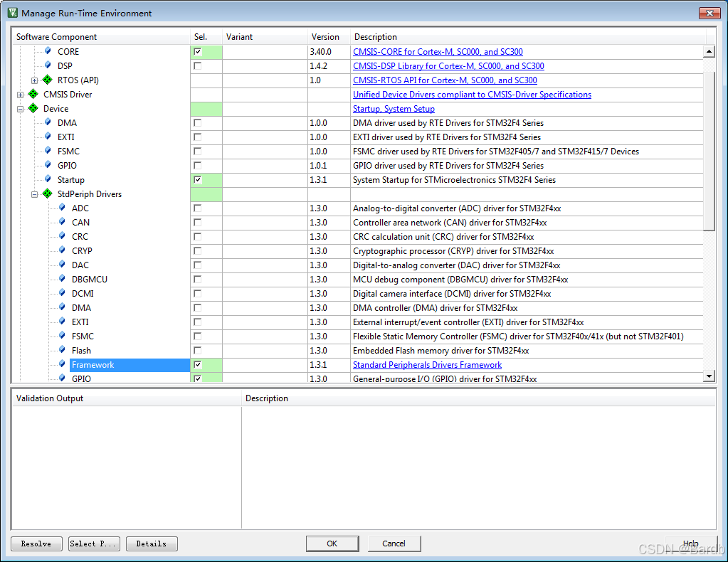Click the blue icon beside Device FSMC row
The height and width of the screenshot is (562, 728).
[48, 150]
